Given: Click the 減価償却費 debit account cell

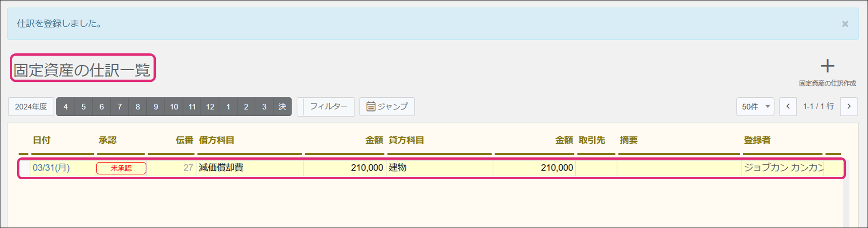Looking at the screenshot, I should [250, 168].
